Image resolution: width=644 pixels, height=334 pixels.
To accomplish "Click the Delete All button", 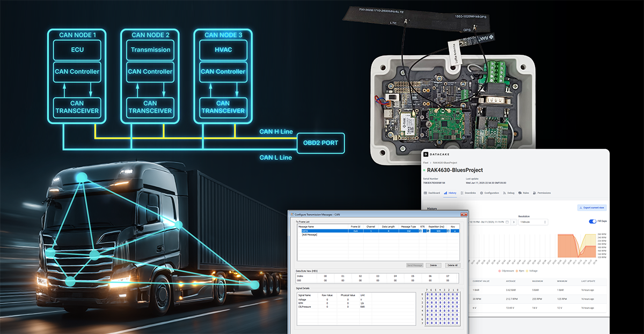I will pos(453,265).
